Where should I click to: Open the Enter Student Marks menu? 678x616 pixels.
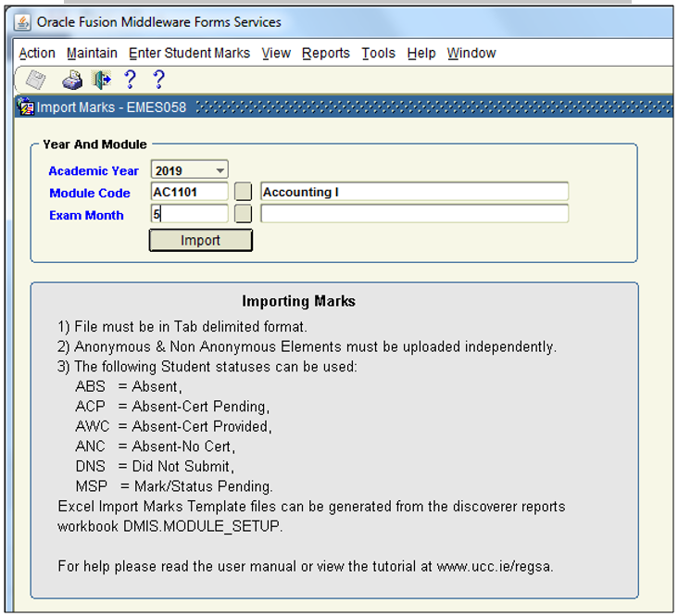tap(189, 54)
